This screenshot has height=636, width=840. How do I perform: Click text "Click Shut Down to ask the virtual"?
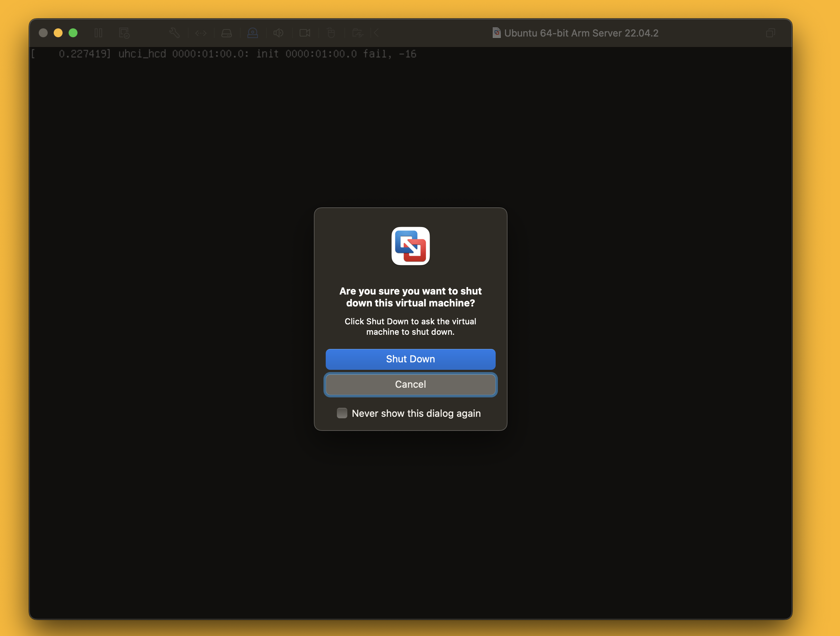(411, 321)
